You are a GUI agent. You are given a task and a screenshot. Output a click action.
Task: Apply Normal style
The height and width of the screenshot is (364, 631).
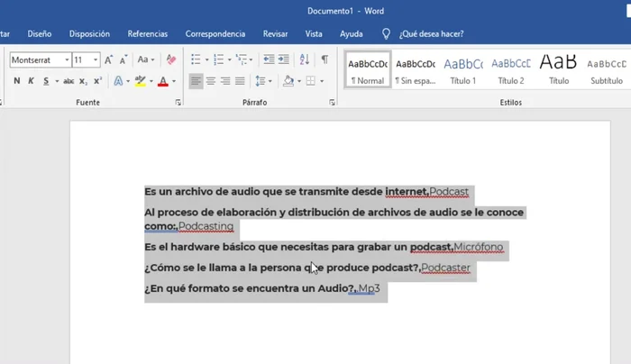(368, 70)
